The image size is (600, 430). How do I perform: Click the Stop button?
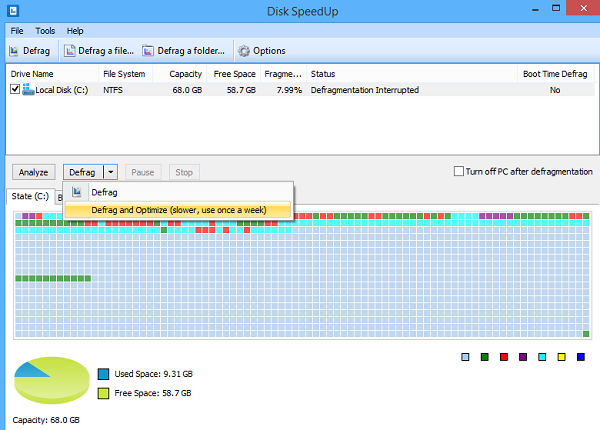(184, 172)
